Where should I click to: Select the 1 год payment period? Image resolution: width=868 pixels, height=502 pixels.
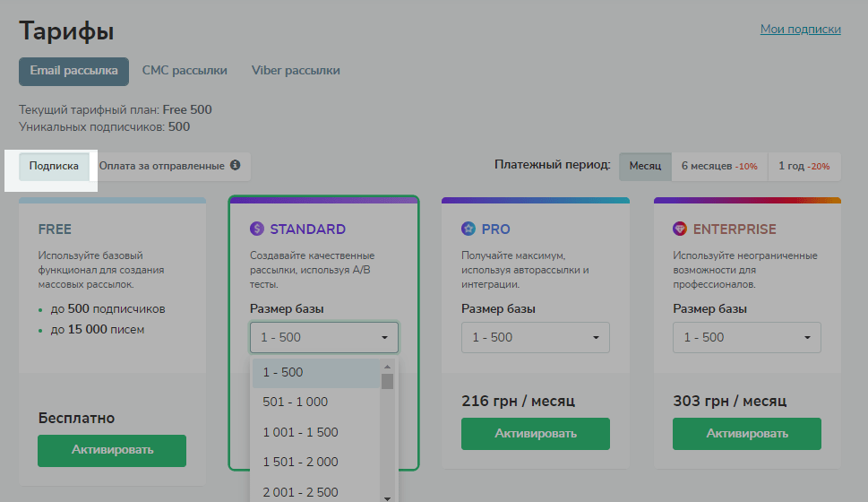pos(804,167)
